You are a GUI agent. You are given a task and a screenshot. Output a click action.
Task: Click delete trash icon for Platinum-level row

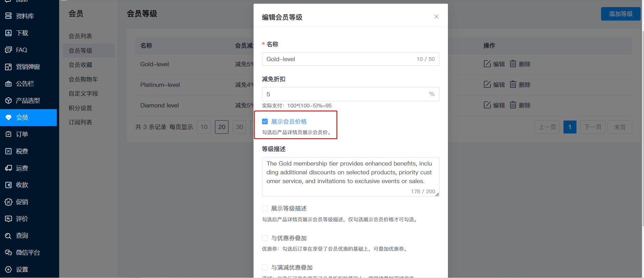[513, 84]
